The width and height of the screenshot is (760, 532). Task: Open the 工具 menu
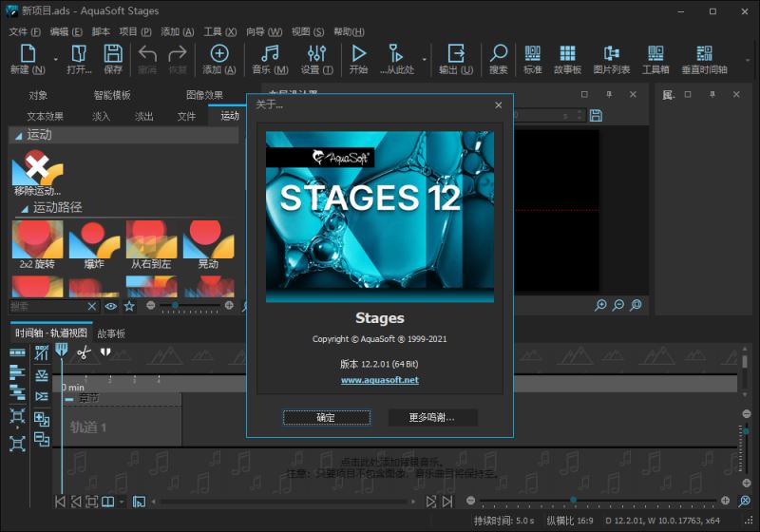(x=219, y=31)
